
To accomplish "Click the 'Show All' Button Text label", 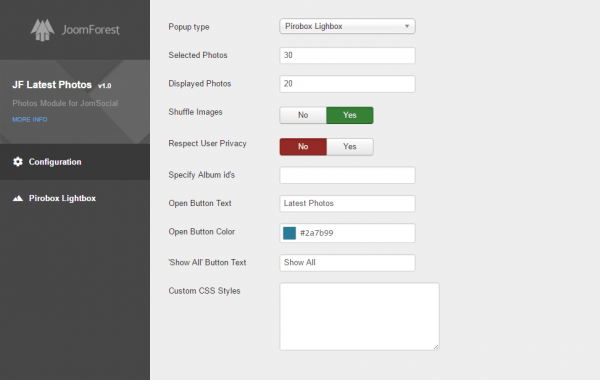I will (x=207, y=263).
